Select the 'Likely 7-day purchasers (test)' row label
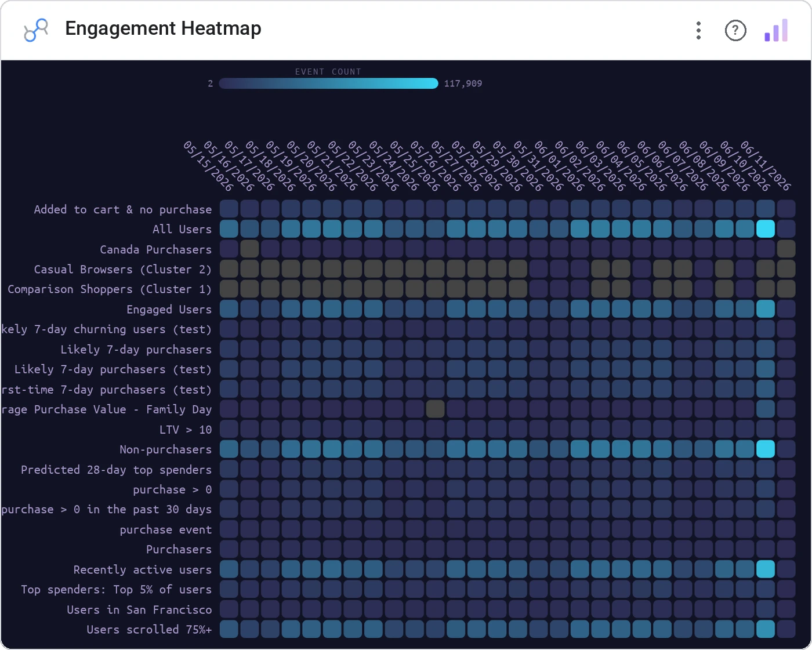The width and height of the screenshot is (812, 650). pyautogui.click(x=113, y=369)
